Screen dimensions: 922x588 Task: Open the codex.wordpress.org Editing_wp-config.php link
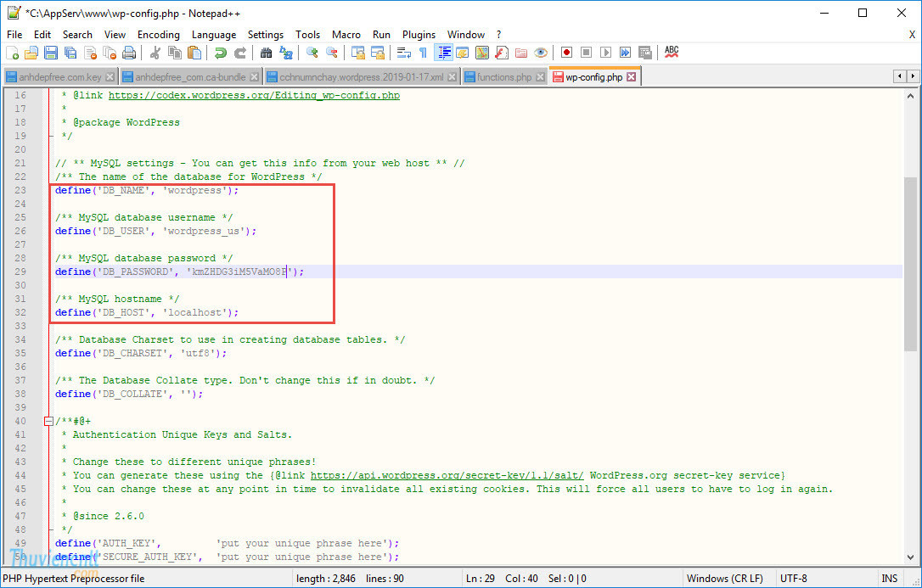pyautogui.click(x=254, y=95)
